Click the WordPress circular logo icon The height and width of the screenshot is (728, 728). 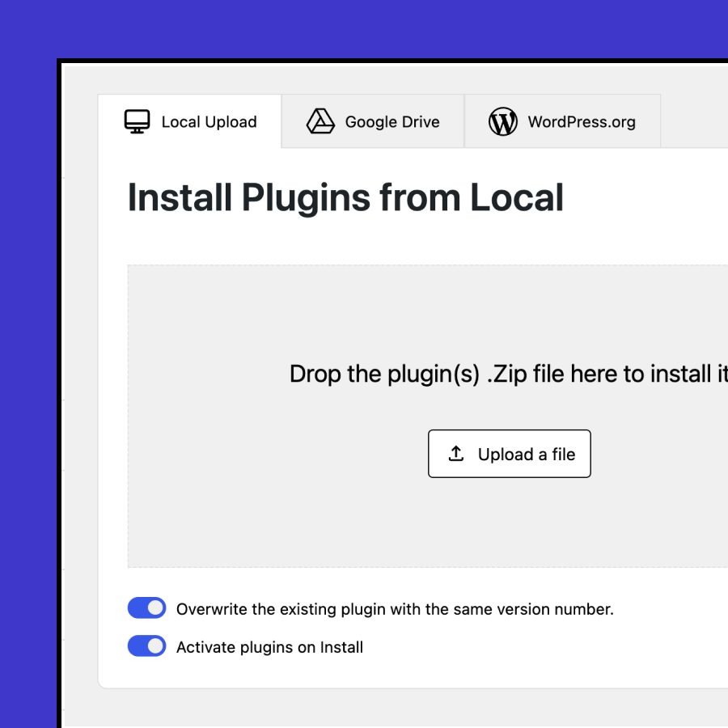[503, 122]
